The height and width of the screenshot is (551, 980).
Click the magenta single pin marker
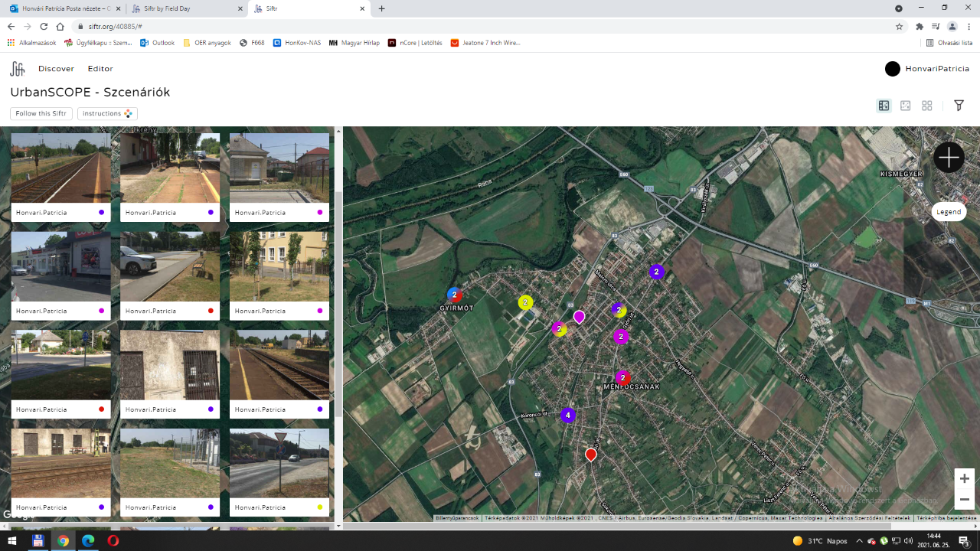coord(580,317)
